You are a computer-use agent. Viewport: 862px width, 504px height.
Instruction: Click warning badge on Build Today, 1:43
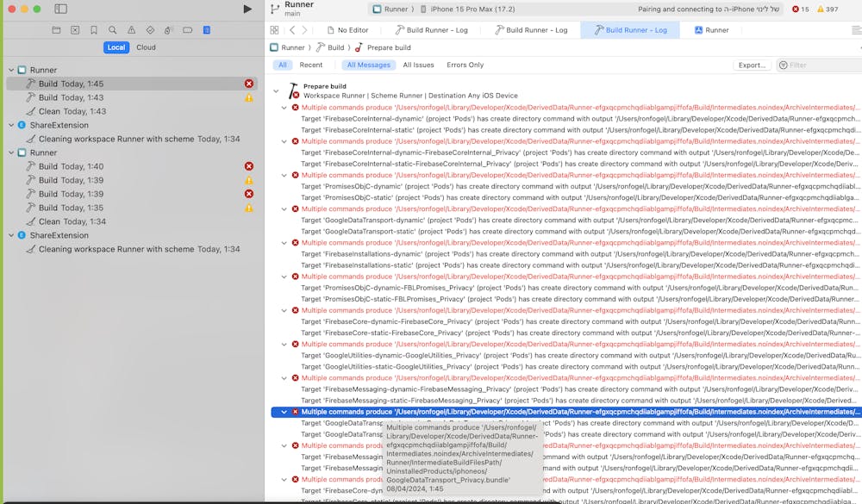249,97
